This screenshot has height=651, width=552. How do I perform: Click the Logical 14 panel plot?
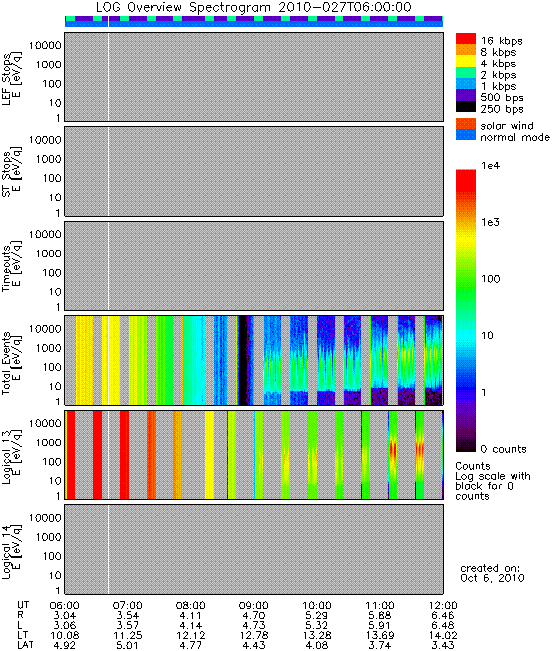coord(254,549)
